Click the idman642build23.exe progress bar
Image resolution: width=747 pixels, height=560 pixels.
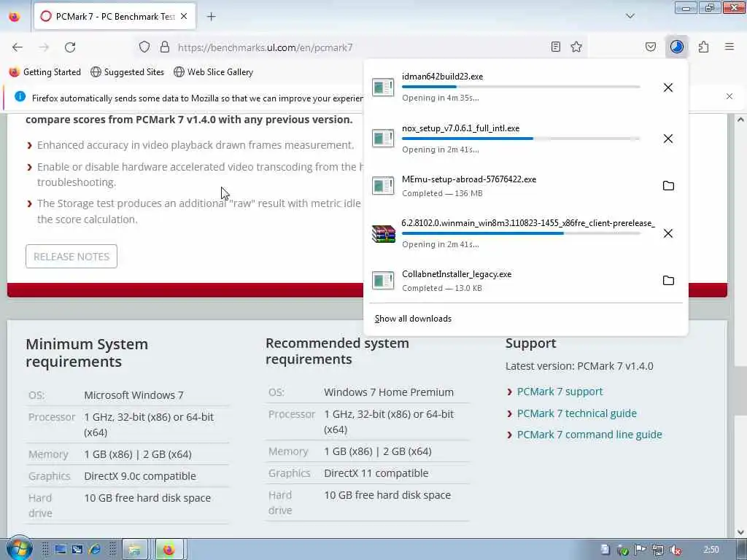tap(521, 87)
